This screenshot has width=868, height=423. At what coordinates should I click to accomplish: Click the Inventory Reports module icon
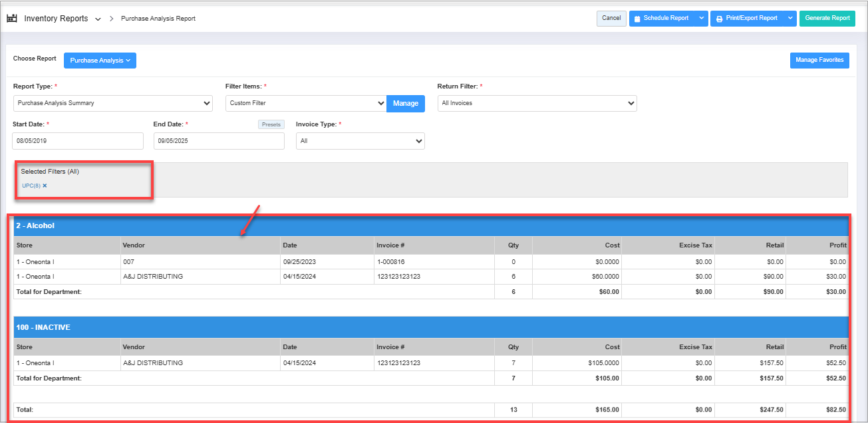12,19
